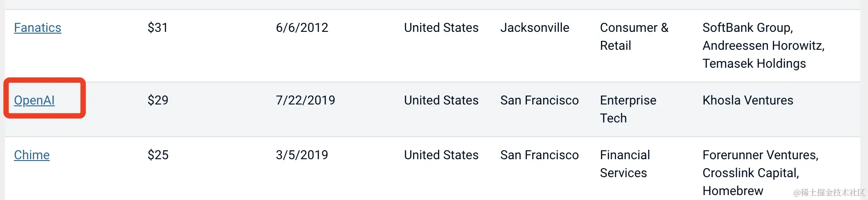The height and width of the screenshot is (200, 868).
Task: Open the Chime company link
Action: (x=31, y=155)
